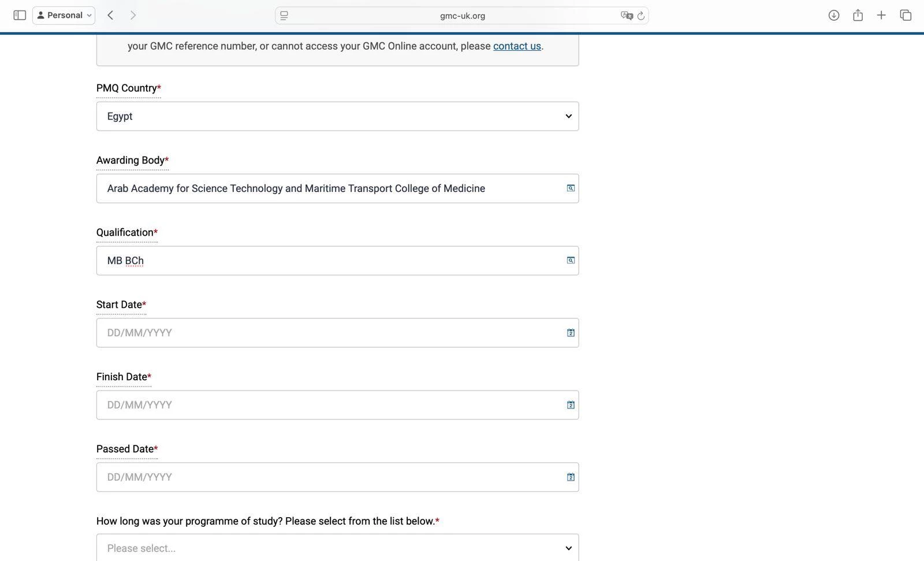
Task: Click into the Passed Date field
Action: pos(329,477)
